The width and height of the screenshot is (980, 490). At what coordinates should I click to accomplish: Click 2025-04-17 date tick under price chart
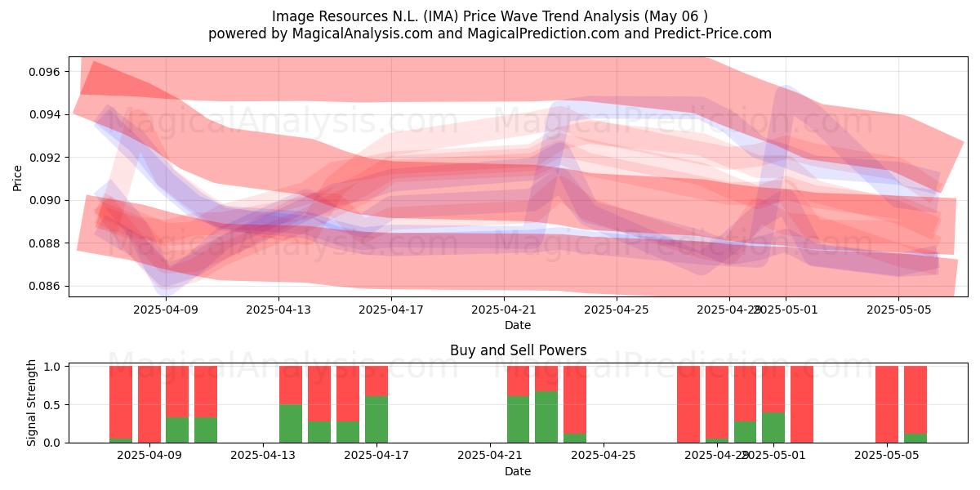[x=391, y=310]
